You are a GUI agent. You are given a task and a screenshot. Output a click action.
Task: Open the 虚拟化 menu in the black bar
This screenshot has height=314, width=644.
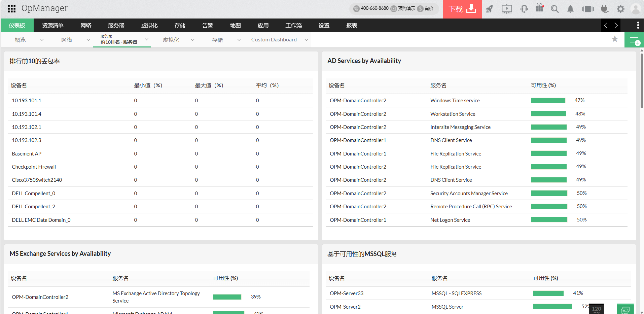point(149,25)
